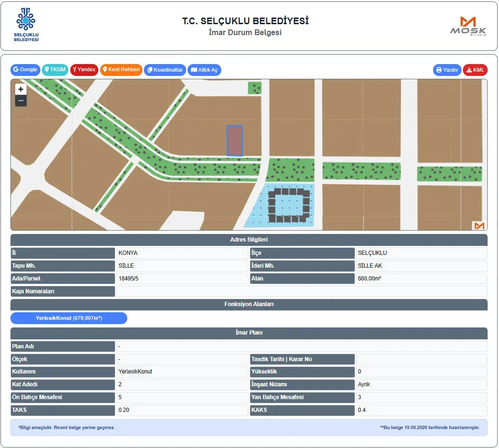The image size is (499, 448).
Task: Click the Kapı Numaraları empty field
Action: coord(301,291)
